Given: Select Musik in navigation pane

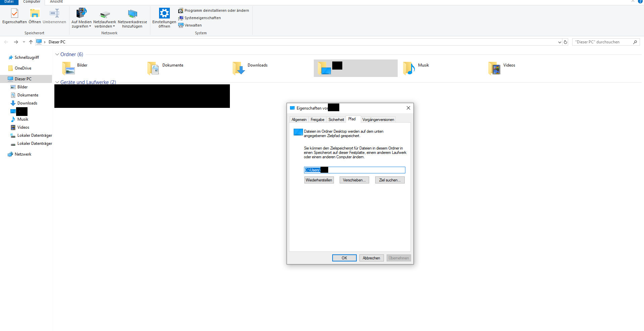Looking at the screenshot, I should (19, 119).
